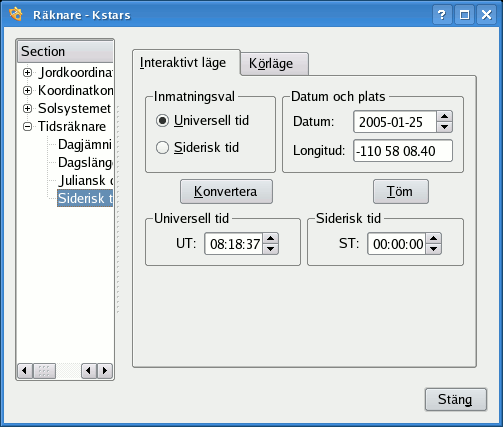Increase the ST time with up arrow

(434, 238)
